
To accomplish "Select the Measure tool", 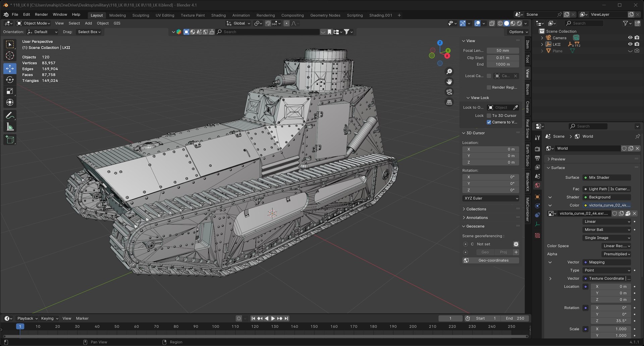I will pyautogui.click(x=10, y=127).
